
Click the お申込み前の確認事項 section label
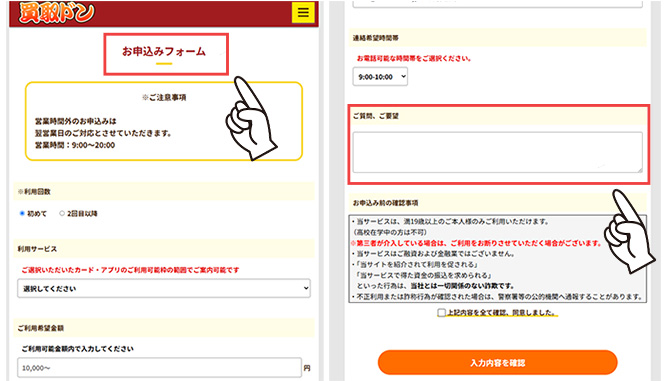[x=386, y=203]
